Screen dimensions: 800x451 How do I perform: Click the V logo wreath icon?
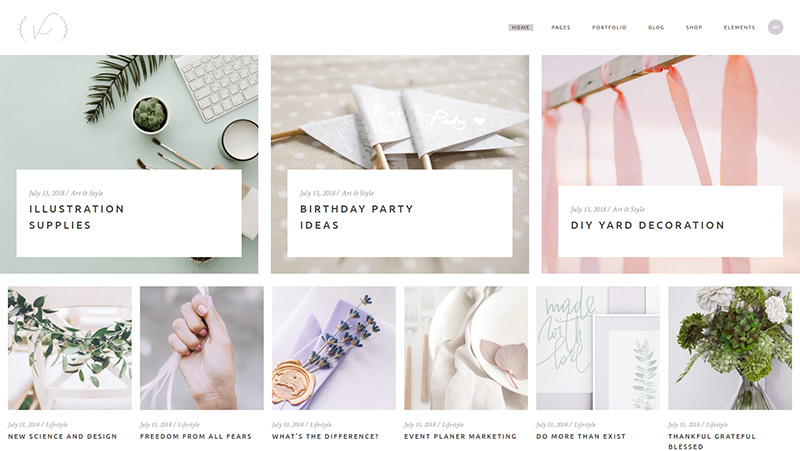pos(43,28)
